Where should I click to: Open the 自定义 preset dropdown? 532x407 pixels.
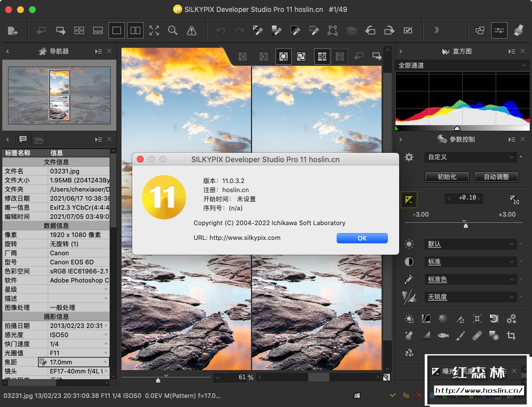470,157
